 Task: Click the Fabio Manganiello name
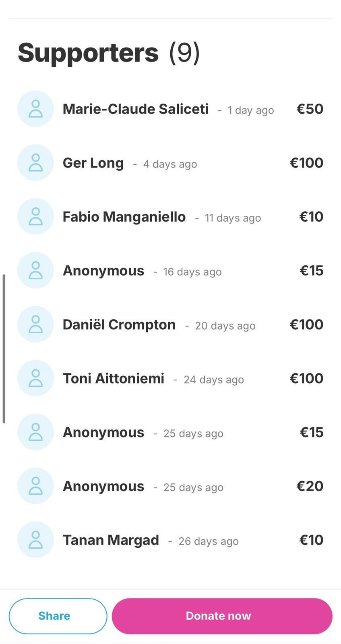click(x=124, y=217)
